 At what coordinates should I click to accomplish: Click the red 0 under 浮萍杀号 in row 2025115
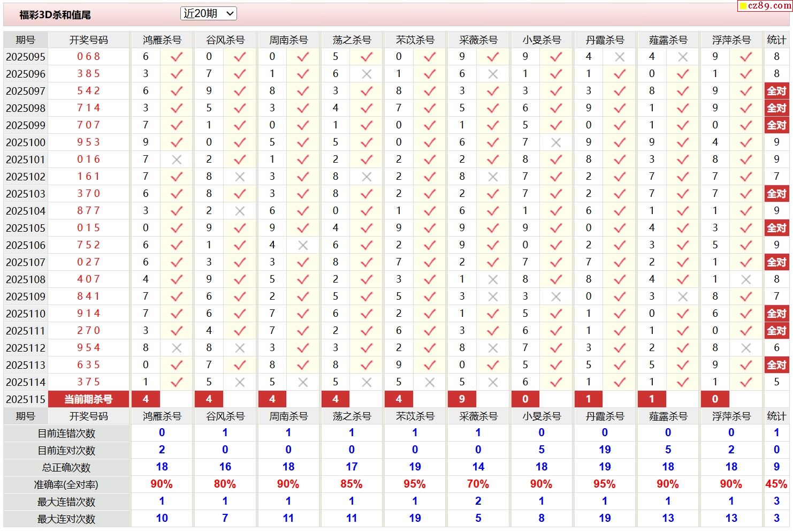tap(715, 399)
